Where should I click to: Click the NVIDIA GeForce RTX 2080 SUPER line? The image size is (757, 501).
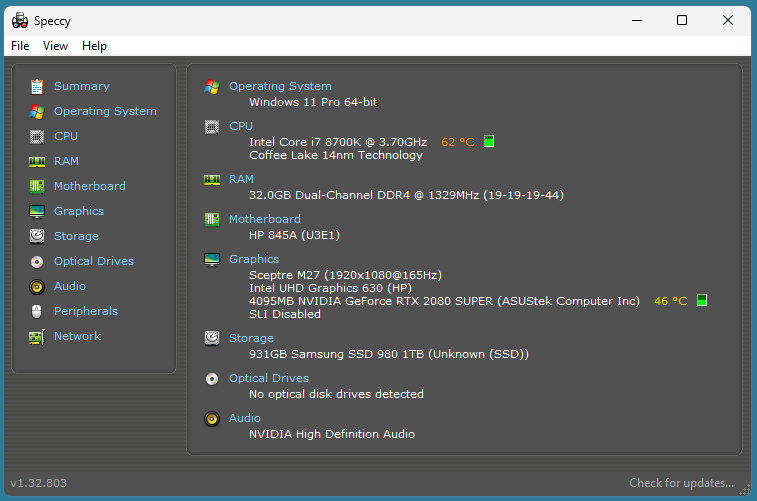click(x=444, y=302)
